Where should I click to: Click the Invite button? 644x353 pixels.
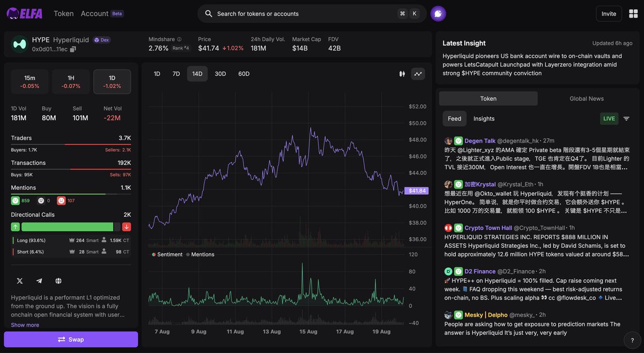(609, 14)
